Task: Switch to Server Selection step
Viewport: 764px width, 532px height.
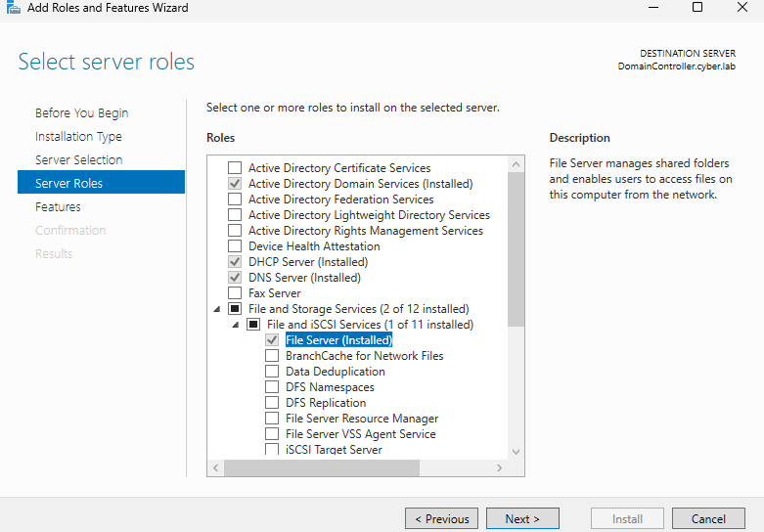Action: coord(78,160)
